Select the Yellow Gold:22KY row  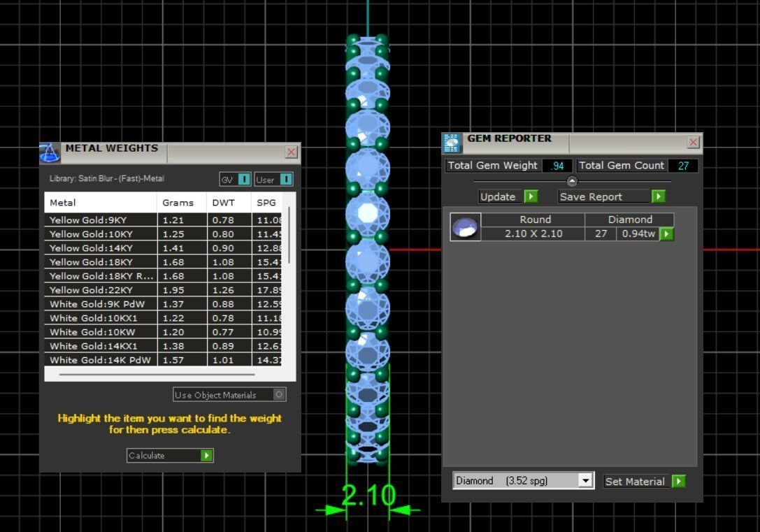164,290
